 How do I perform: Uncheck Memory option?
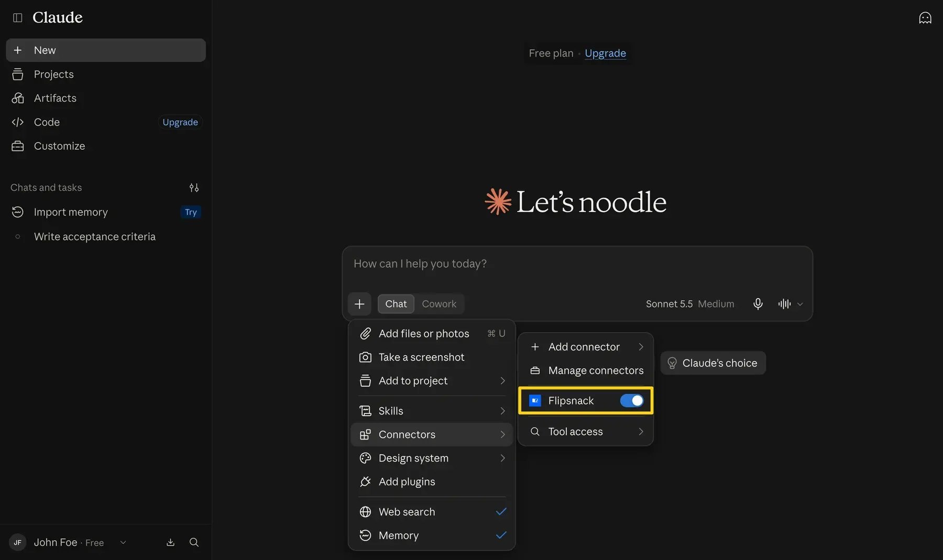pos(432,535)
